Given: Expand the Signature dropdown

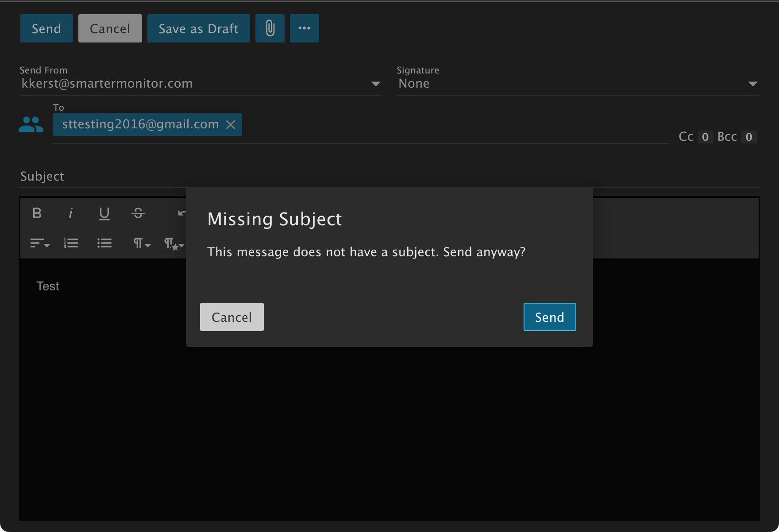Looking at the screenshot, I should pyautogui.click(x=752, y=84).
